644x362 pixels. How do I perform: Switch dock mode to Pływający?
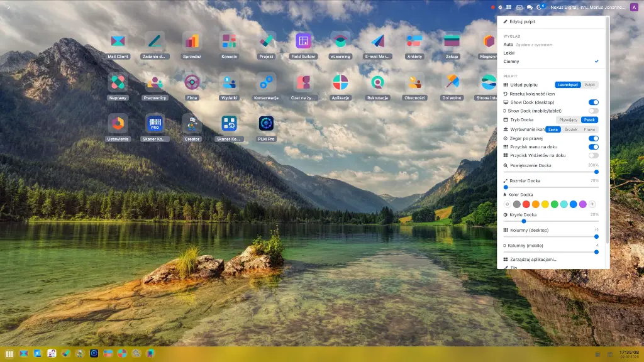[x=569, y=120]
